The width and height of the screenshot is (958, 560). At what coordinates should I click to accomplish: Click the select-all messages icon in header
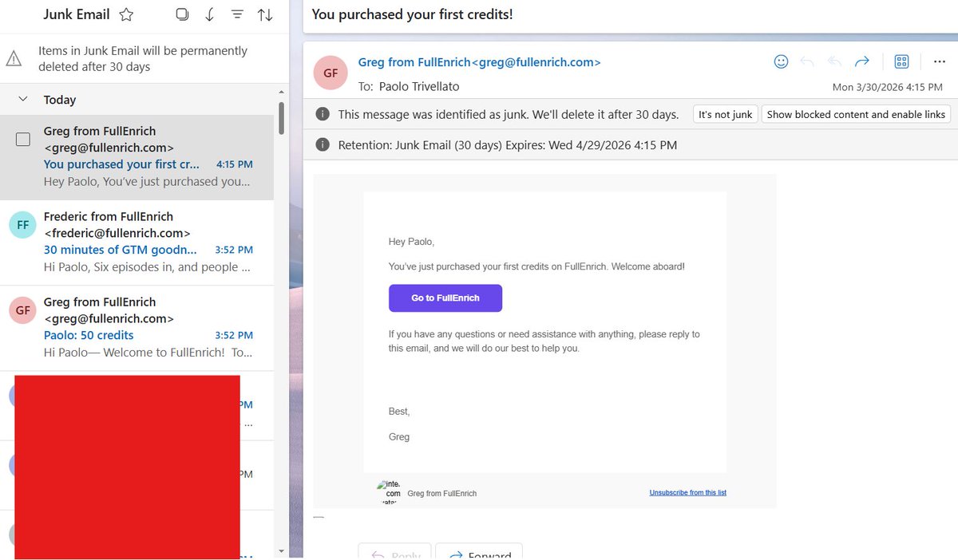click(x=182, y=14)
